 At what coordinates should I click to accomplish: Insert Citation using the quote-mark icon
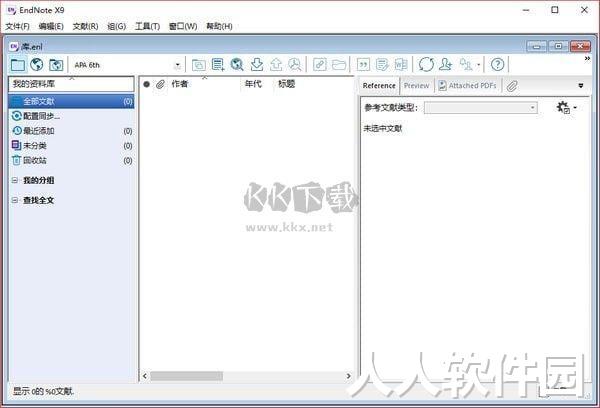pyautogui.click(x=363, y=65)
